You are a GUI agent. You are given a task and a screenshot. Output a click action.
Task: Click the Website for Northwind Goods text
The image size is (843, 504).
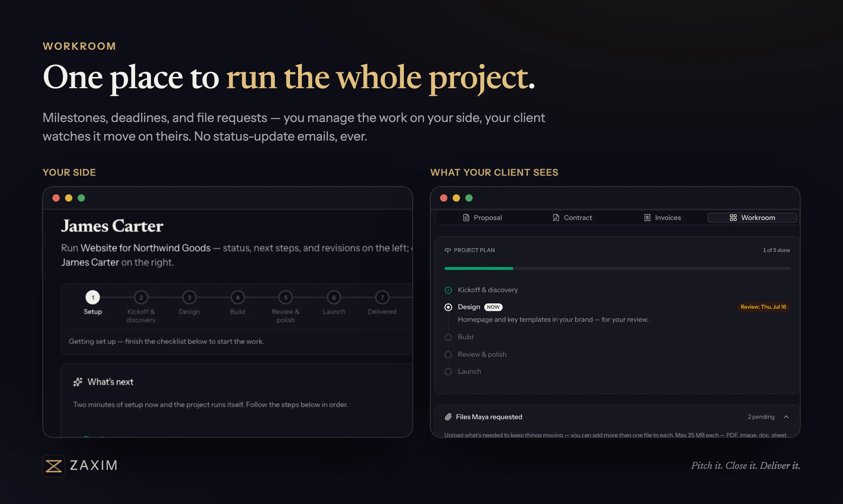(x=145, y=248)
